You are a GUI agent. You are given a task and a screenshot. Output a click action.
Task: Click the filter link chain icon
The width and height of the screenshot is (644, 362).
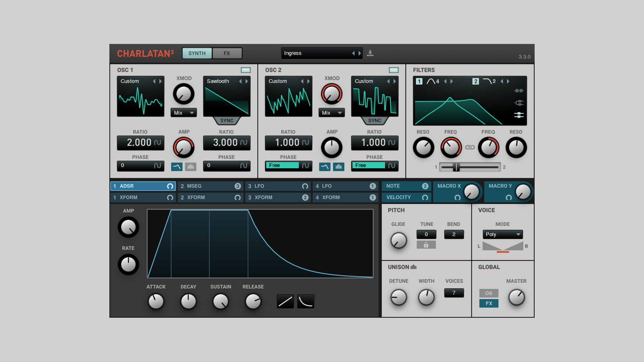[x=470, y=147]
